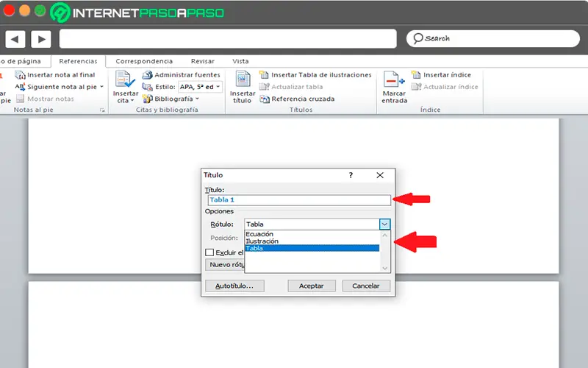Open the Referencias ribbon tab
Image resolution: width=588 pixels, height=368 pixels.
point(78,61)
